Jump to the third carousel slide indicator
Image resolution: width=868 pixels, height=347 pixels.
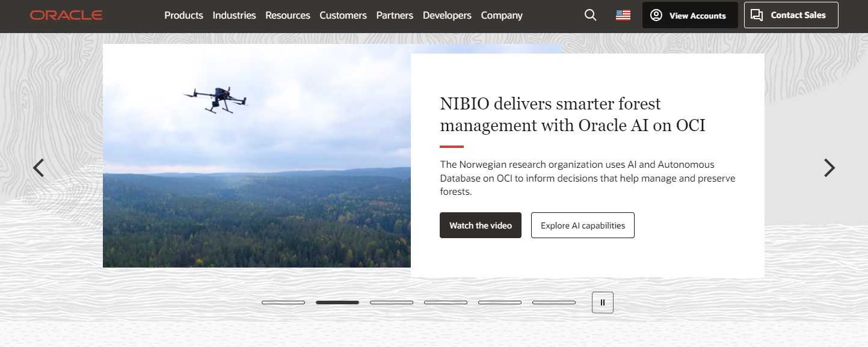click(392, 302)
